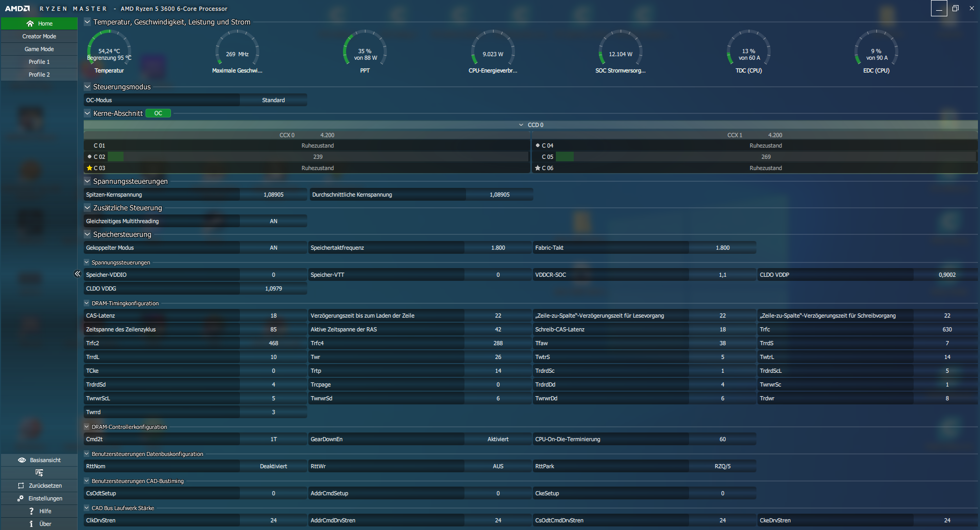This screenshot has height=530, width=980.
Task: Collapse the sidebar with double chevron
Action: point(78,274)
